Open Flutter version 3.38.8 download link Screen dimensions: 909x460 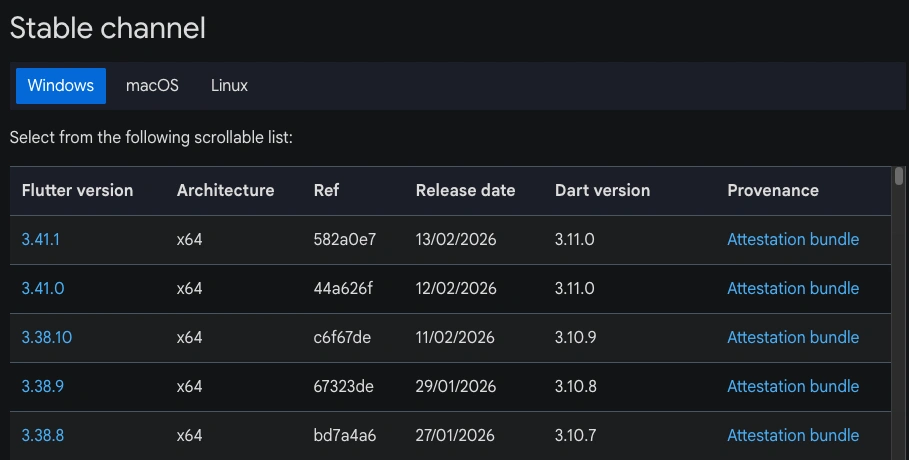[43, 436]
